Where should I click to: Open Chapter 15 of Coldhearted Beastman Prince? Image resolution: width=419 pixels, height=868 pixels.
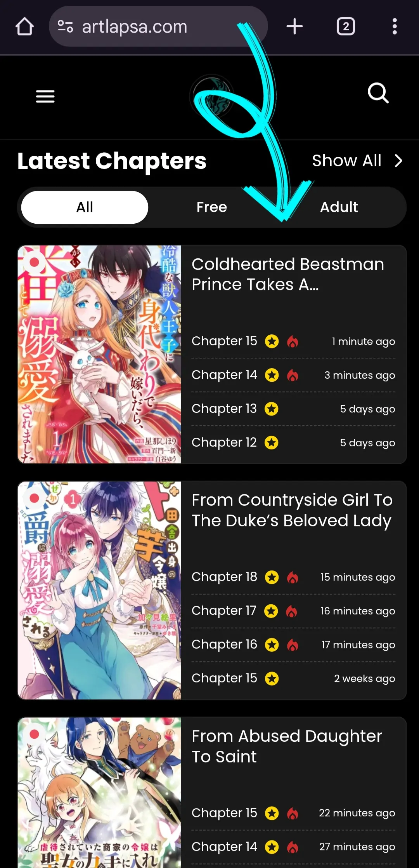[x=224, y=341]
